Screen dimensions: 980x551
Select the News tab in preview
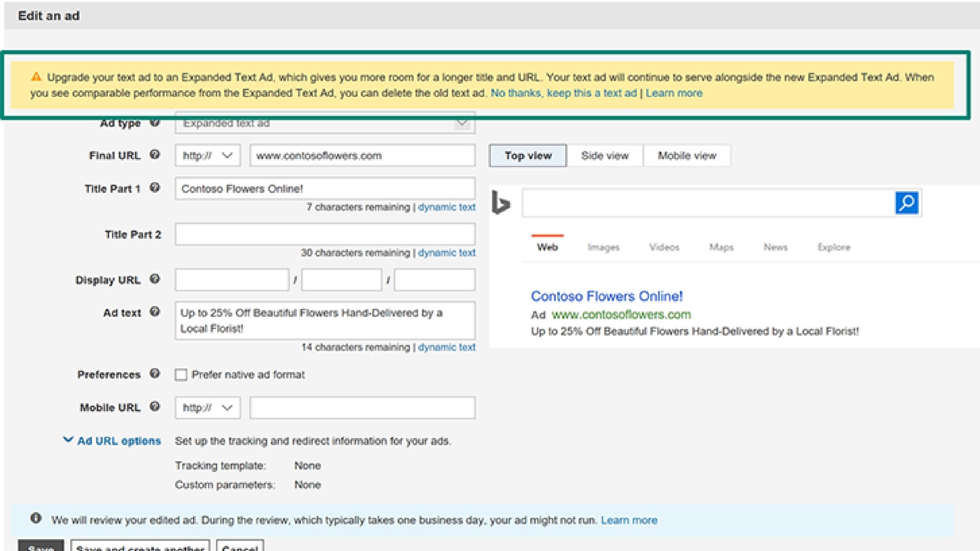point(775,247)
